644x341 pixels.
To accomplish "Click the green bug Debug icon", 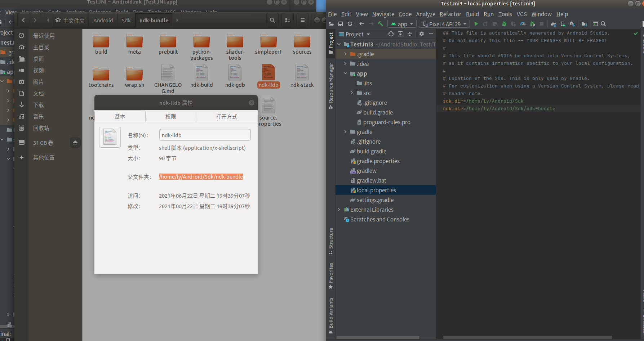I will tap(504, 24).
